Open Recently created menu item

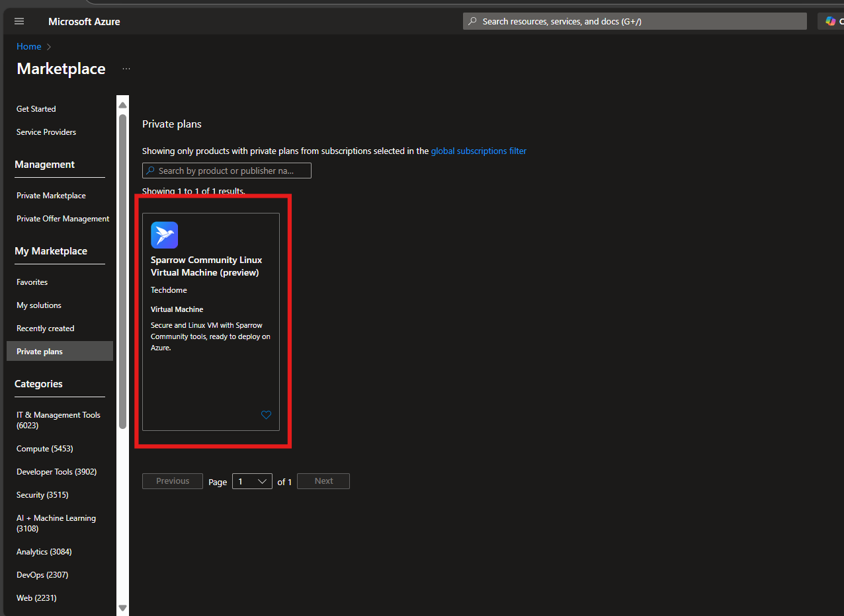(46, 328)
